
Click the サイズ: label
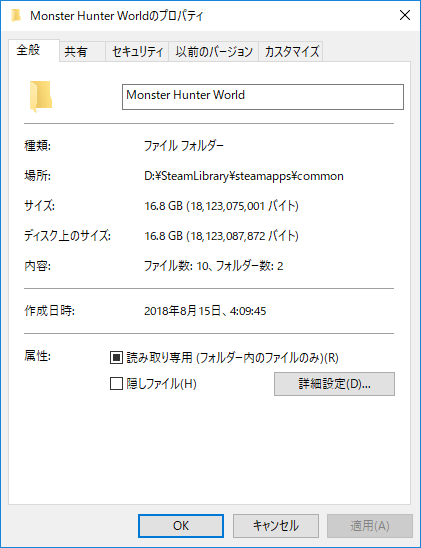pyautogui.click(x=39, y=206)
